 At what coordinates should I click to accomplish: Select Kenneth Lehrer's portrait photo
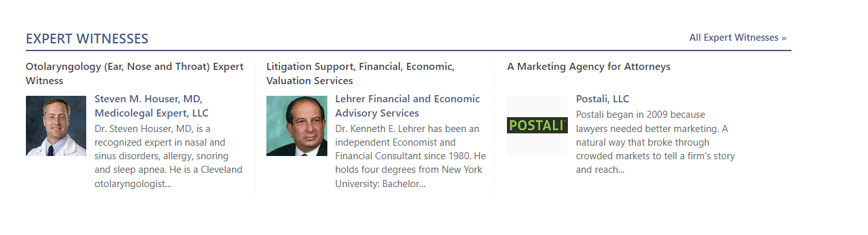click(x=296, y=126)
